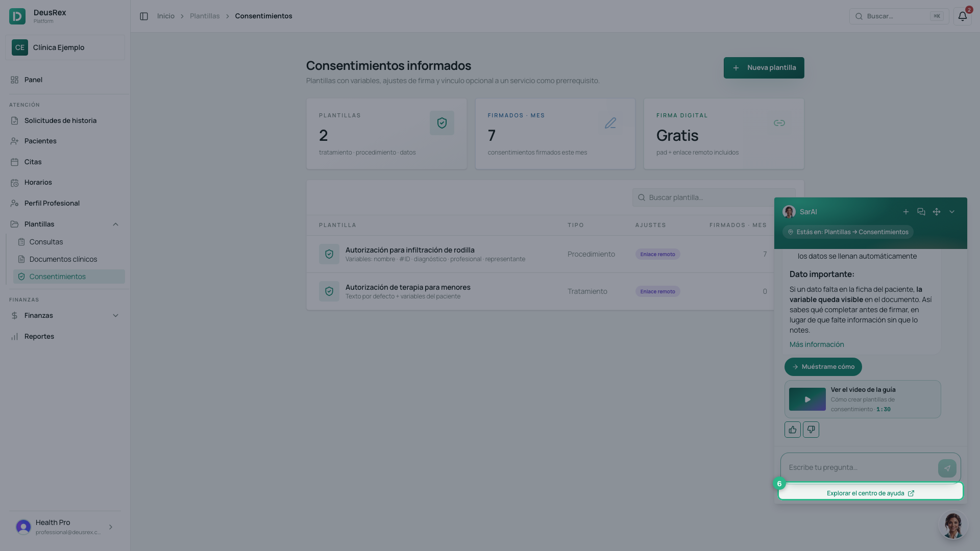Start a new chat with the SarAI plus icon
This screenshot has width=980, height=551.
click(906, 212)
